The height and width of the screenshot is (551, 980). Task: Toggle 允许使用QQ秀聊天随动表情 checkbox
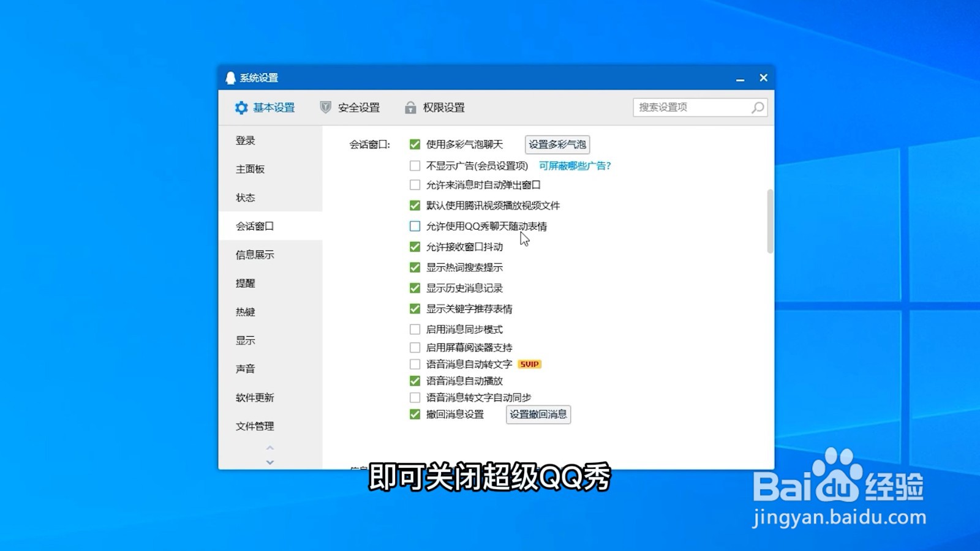tap(415, 227)
